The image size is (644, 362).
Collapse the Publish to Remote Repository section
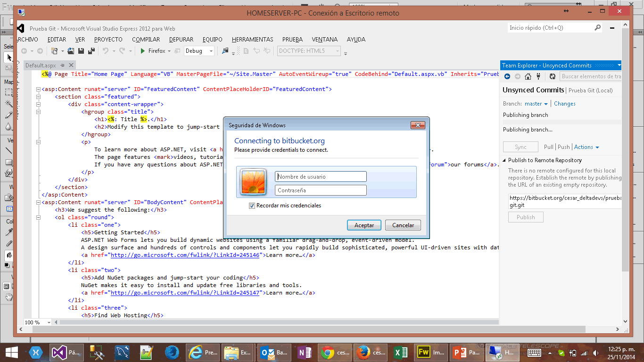(504, 161)
